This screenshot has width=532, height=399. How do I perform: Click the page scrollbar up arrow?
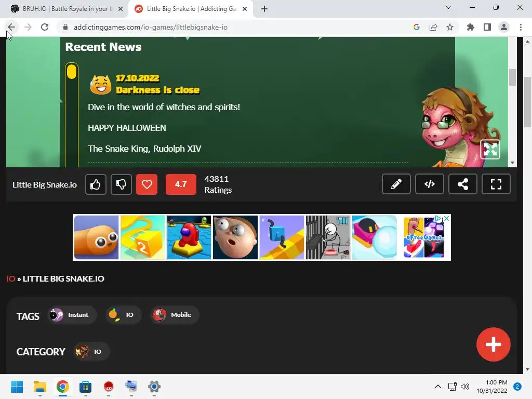coord(528,42)
